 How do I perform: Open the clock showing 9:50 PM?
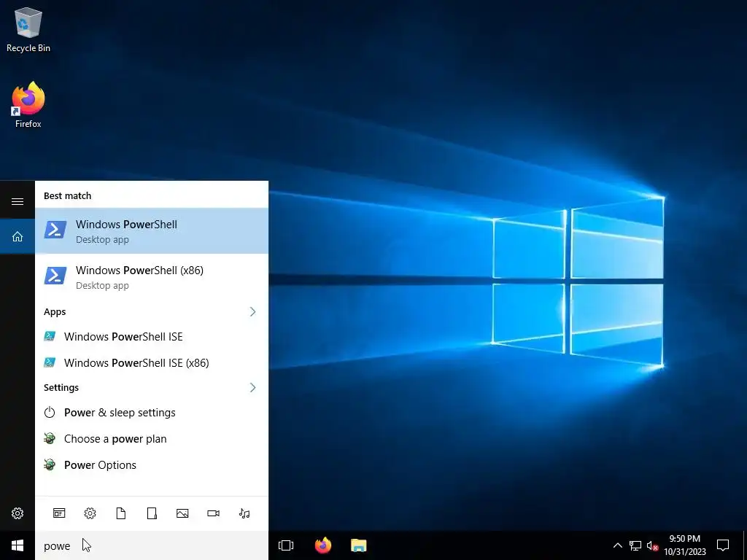[685, 545]
